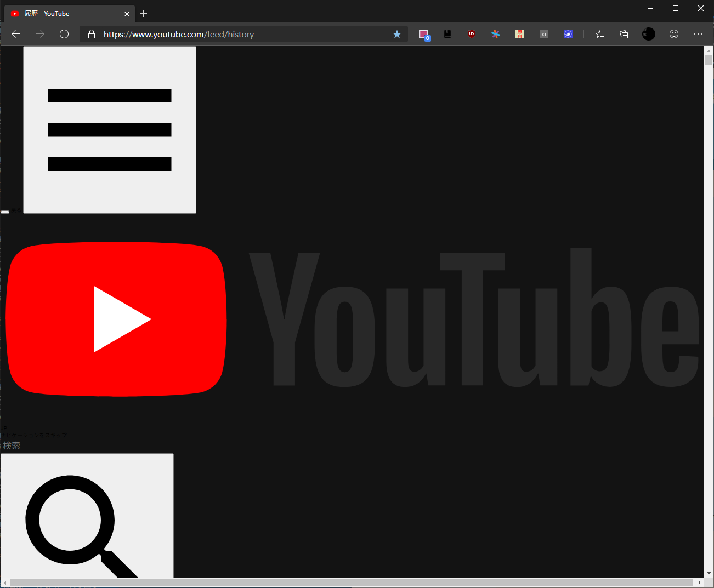Open the blue swirl extension icon
The image size is (714, 588).
[568, 34]
